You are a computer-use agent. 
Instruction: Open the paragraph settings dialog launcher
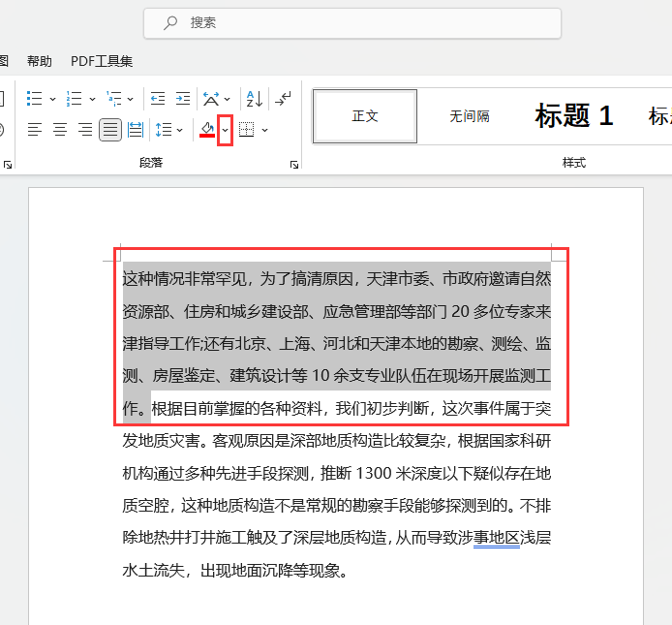pos(294,165)
